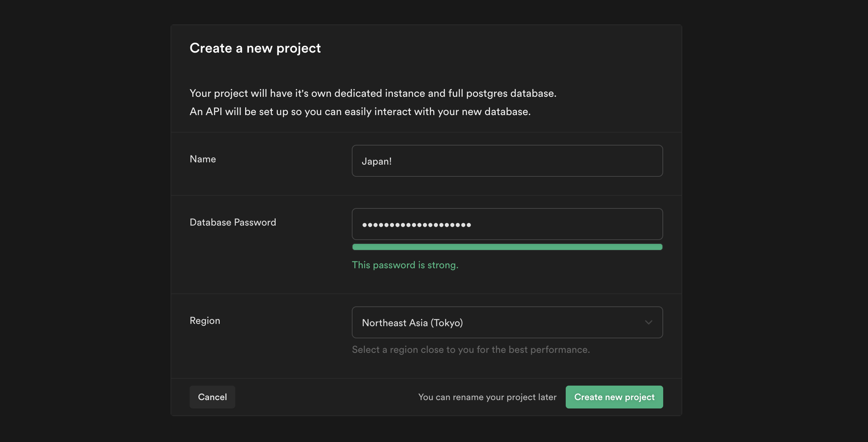This screenshot has height=442, width=868.
Task: Select Northeast Asia (Tokyo) region option
Action: coord(507,322)
